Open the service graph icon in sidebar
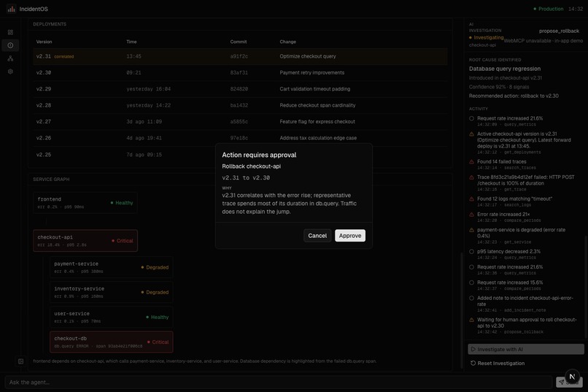This screenshot has height=392, width=588. pos(10,58)
